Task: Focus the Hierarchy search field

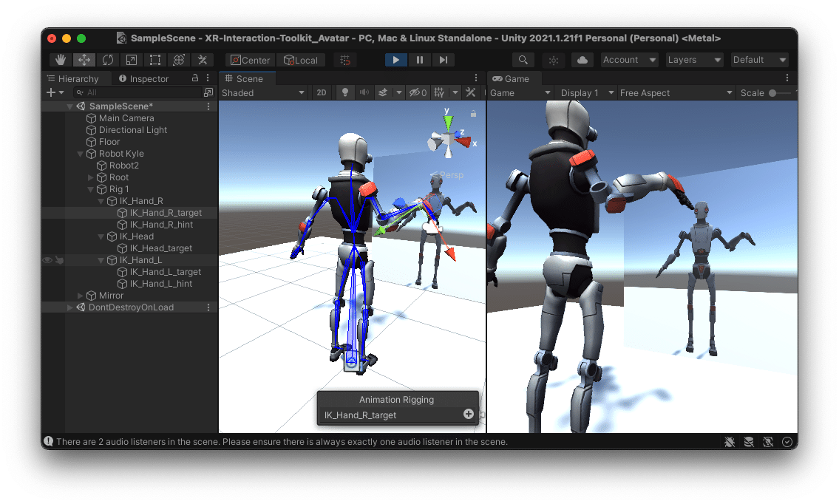Action: [x=137, y=92]
